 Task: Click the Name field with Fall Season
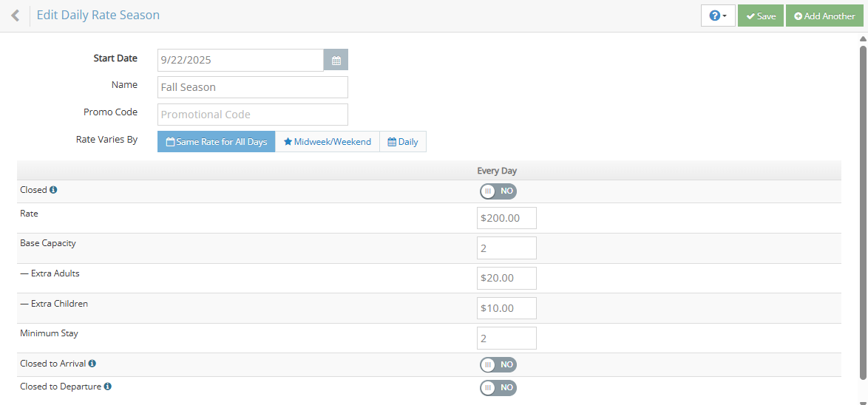coord(252,87)
